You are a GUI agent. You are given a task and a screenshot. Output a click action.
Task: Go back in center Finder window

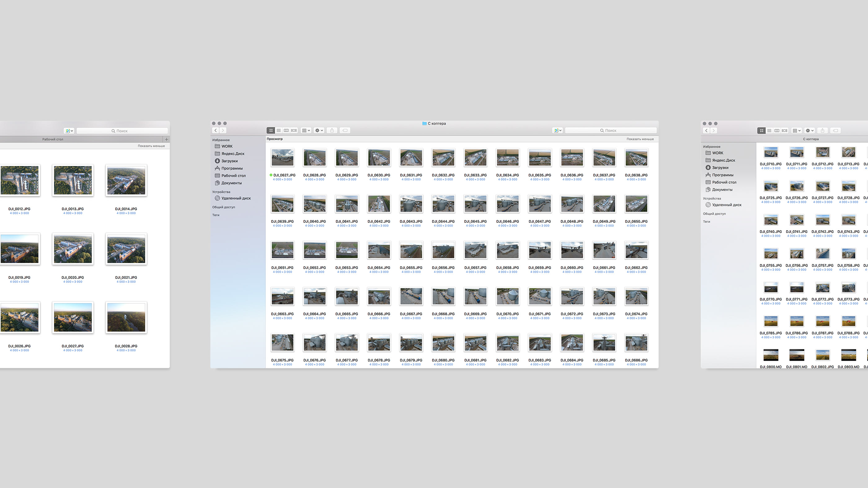pyautogui.click(x=216, y=130)
